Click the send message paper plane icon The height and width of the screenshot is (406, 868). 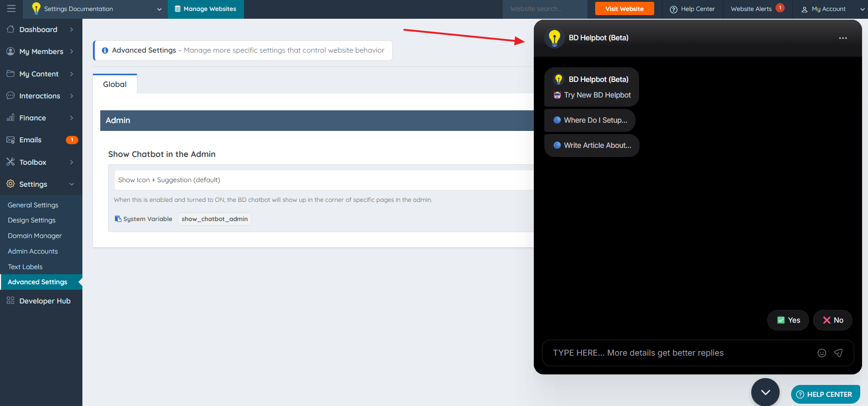[x=839, y=353]
